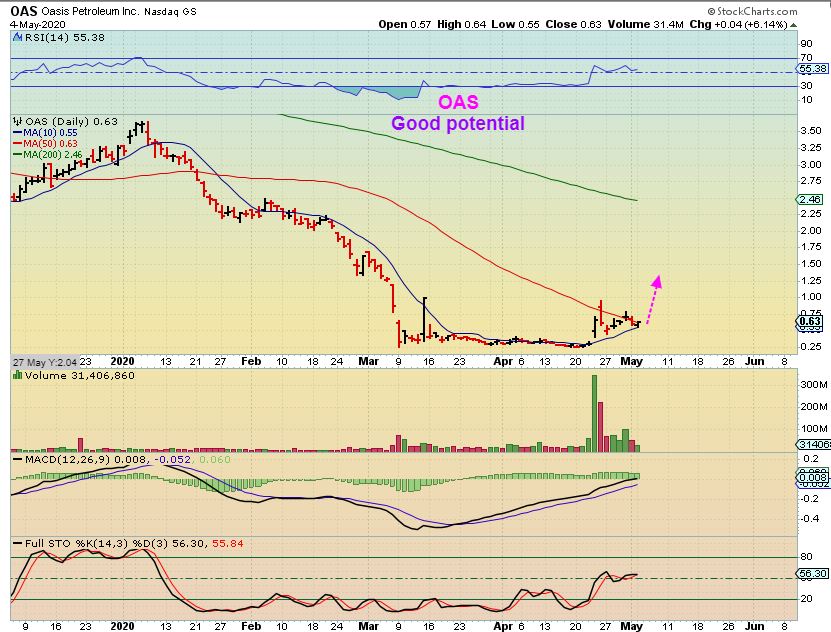Click the 80 level on stochastic axis
The image size is (831, 632).
pos(806,556)
